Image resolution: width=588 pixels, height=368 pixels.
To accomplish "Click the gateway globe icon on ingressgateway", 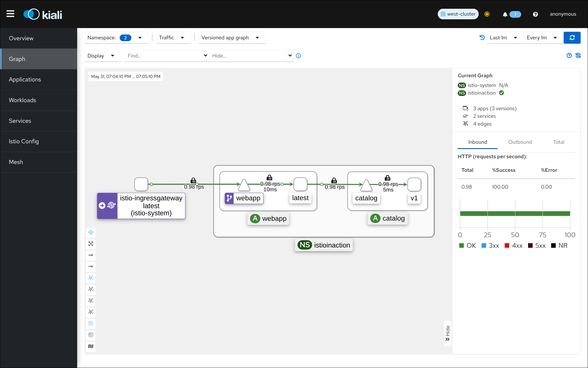I will pyautogui.click(x=112, y=205).
